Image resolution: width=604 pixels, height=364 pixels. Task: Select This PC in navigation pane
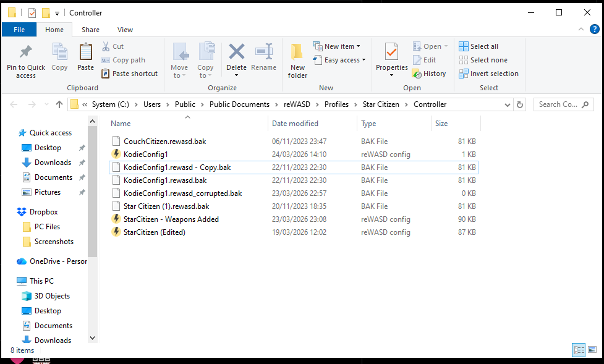pos(35,281)
